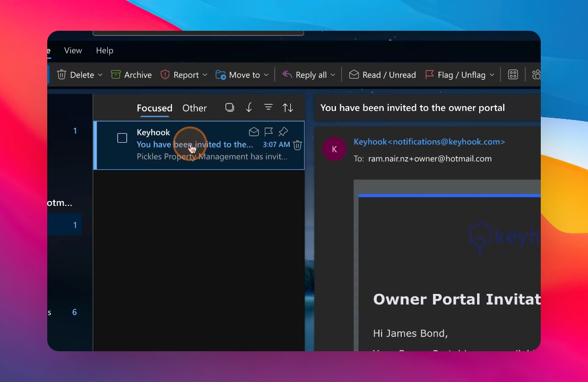Click 'Pickles Property Management has invit...' preview
The height and width of the screenshot is (382, 588).
(x=212, y=157)
